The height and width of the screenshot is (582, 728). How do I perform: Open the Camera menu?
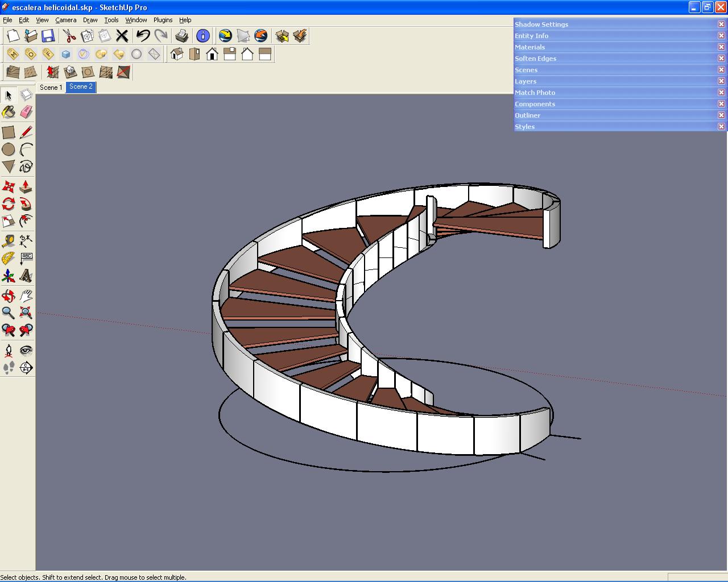pos(66,20)
